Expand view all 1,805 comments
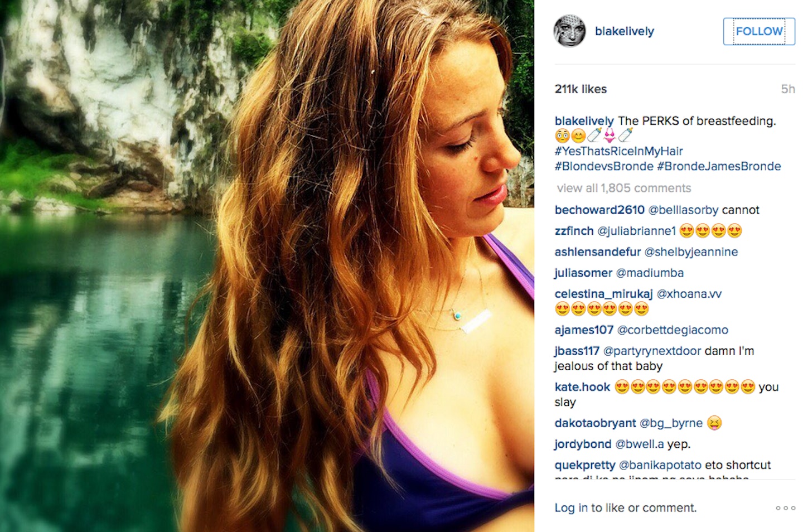This screenshot has height=532, width=803. click(x=623, y=188)
